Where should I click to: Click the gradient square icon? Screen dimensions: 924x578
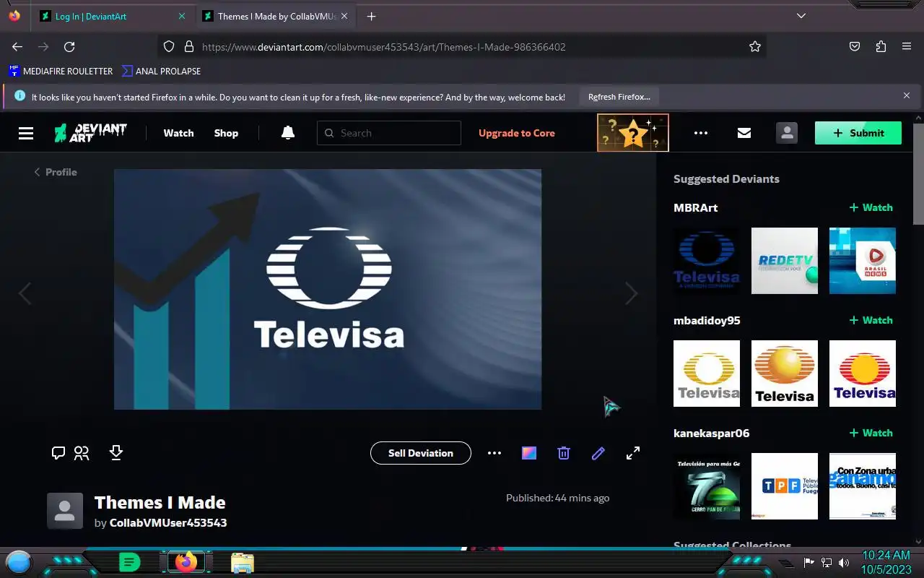click(529, 453)
